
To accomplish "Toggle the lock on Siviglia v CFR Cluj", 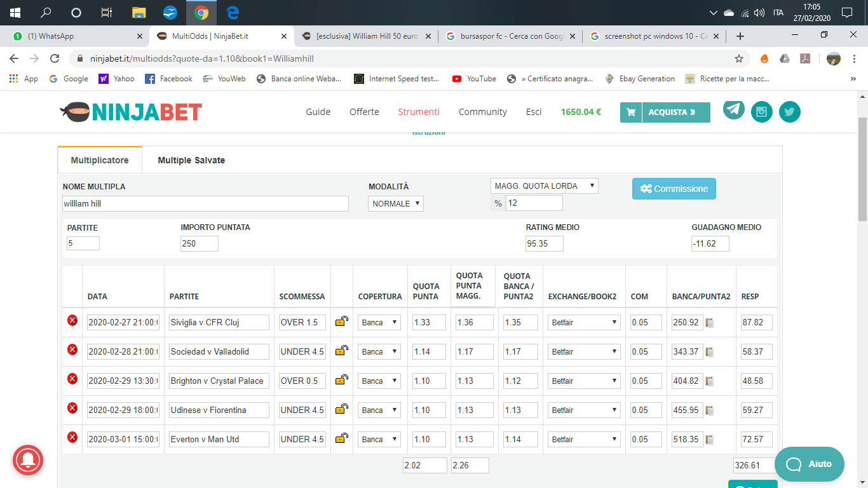I will coord(342,322).
